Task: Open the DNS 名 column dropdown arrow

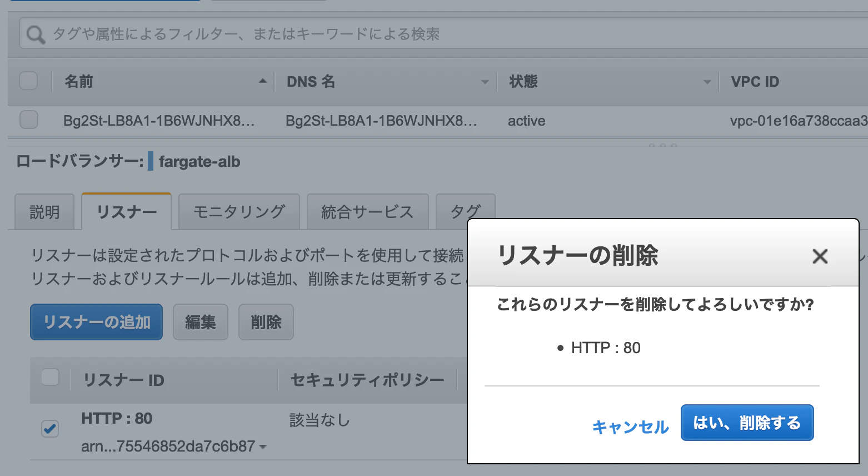Action: coord(485,82)
